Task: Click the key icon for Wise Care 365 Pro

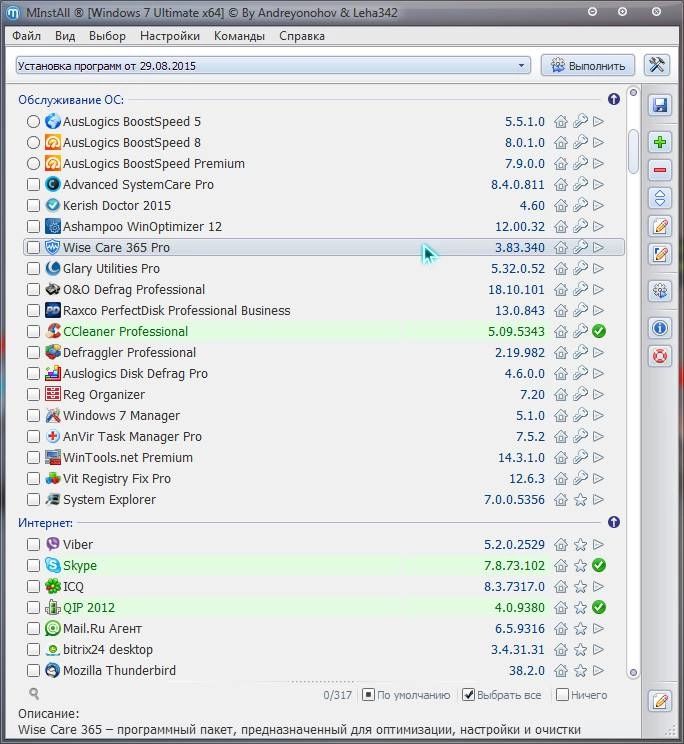Action: 580,247
